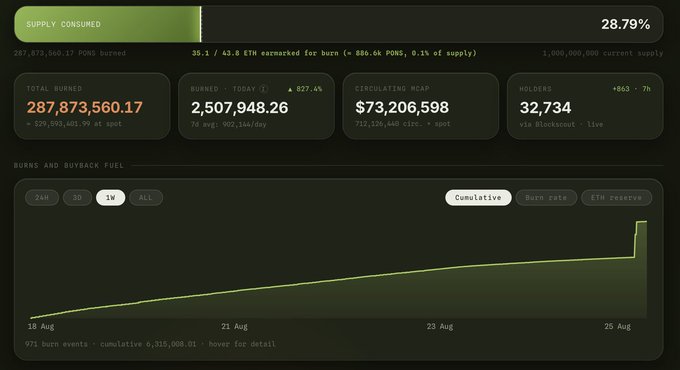
Task: Click the $29,593,401.99 at spot text
Action: [74, 124]
